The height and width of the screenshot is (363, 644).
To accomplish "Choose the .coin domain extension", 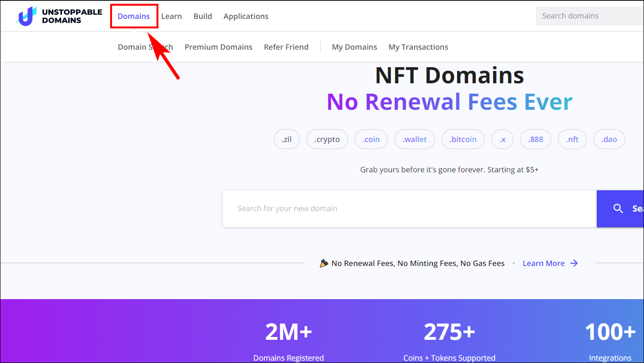I will coord(371,139).
